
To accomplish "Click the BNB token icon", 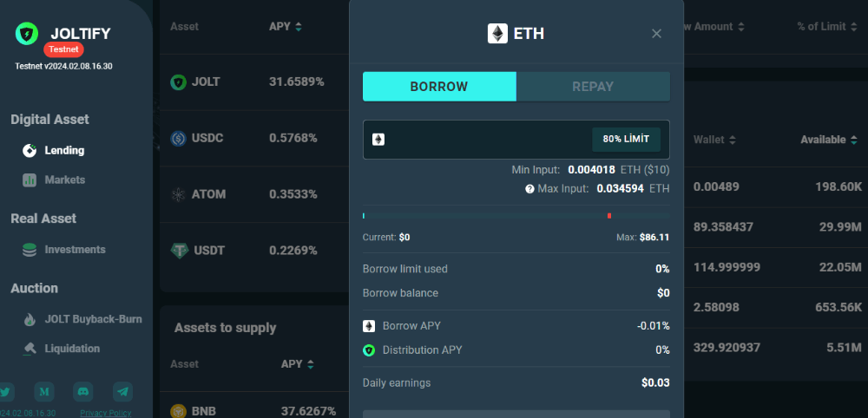I will [178, 411].
